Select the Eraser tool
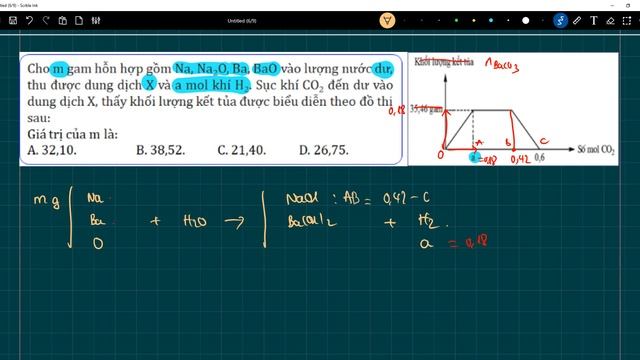Screen dimensions: 640x360 click(611, 20)
